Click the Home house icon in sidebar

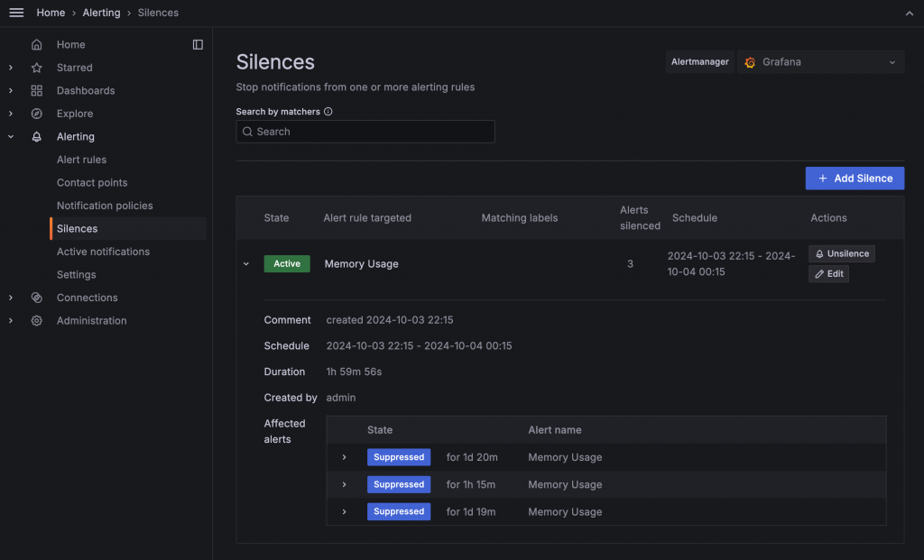[x=37, y=44]
